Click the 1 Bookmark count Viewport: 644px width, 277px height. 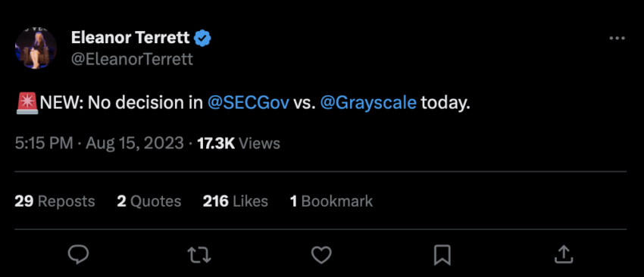click(x=331, y=201)
